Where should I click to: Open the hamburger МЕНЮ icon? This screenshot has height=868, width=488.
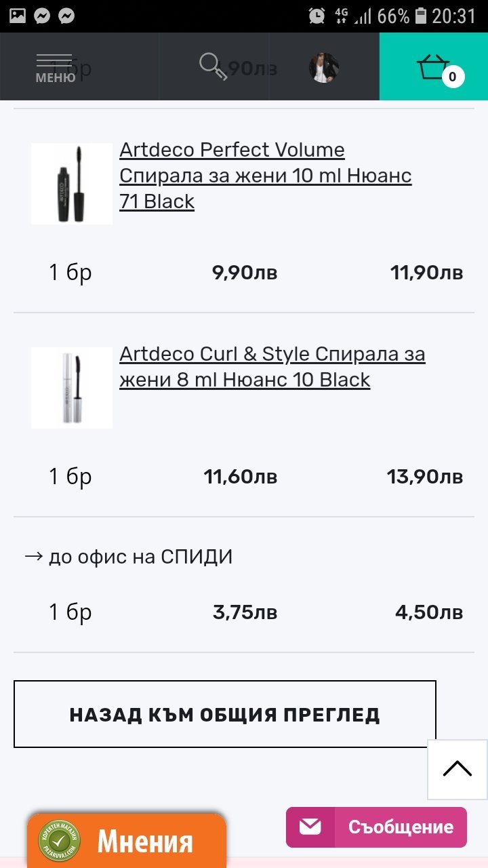(54, 68)
